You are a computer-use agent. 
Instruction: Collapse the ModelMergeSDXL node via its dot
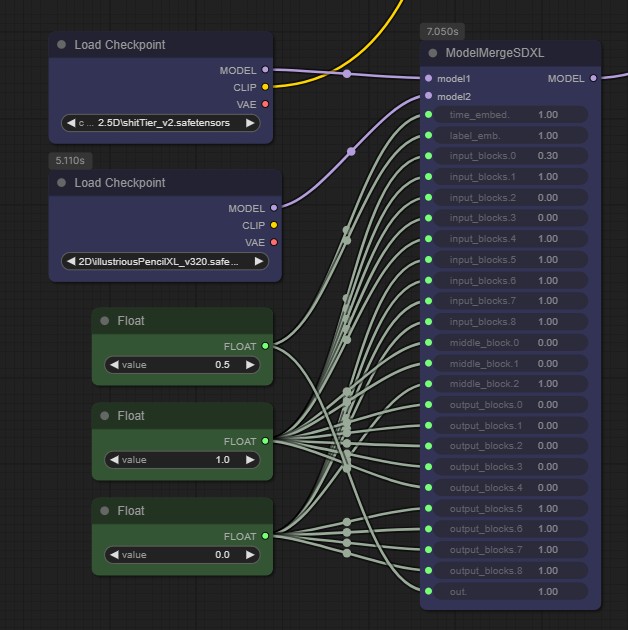[433, 53]
